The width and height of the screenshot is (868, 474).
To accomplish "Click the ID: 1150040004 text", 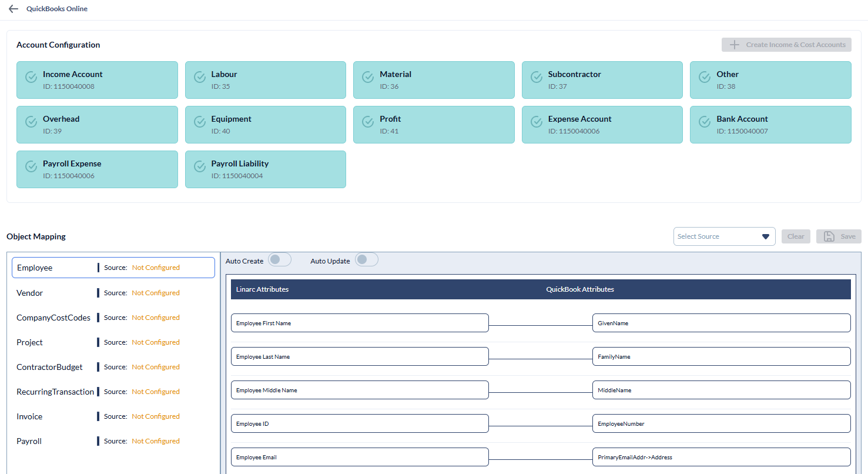I will [237, 176].
